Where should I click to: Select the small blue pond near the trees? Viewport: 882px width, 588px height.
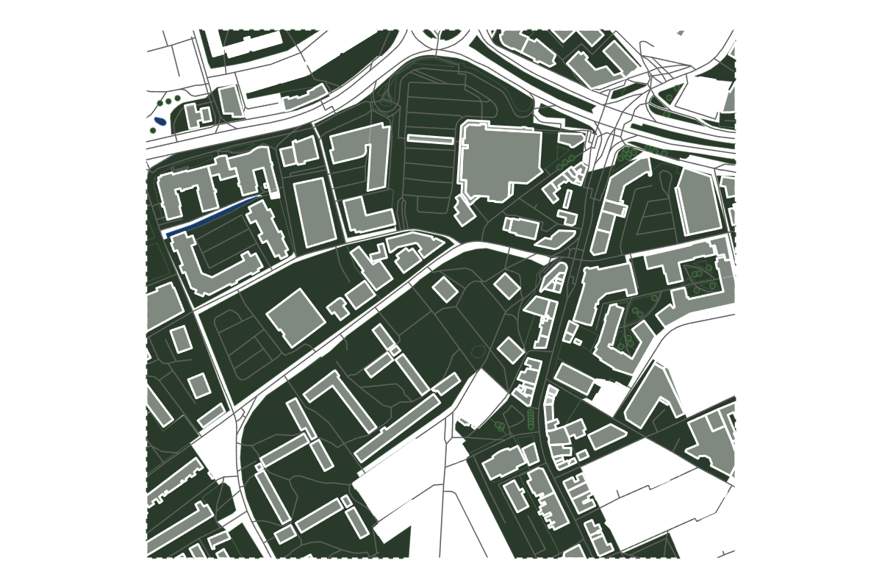(x=160, y=121)
